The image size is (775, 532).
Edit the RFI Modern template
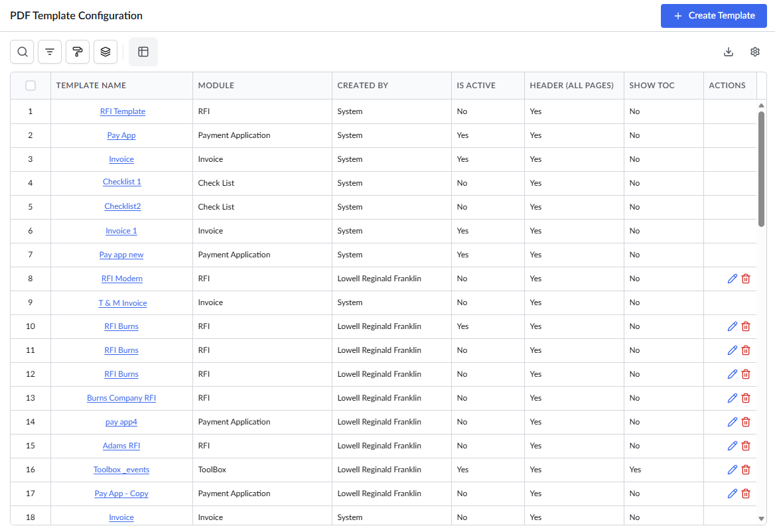click(x=733, y=279)
